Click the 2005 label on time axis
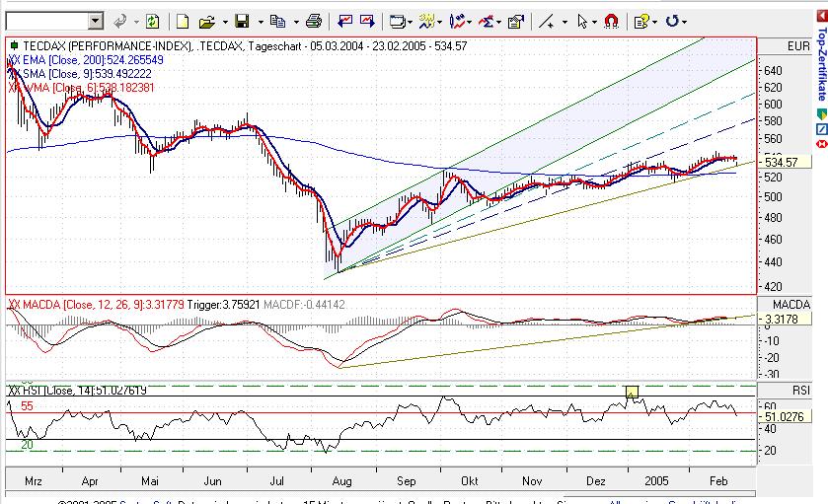The width and height of the screenshot is (828, 504). (656, 481)
